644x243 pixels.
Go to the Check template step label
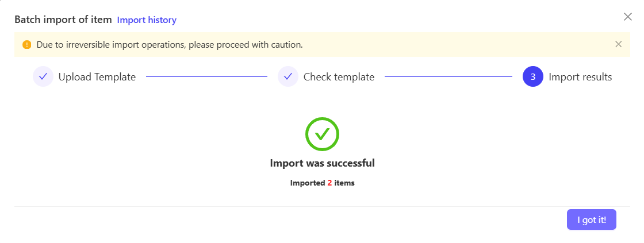pos(339,77)
